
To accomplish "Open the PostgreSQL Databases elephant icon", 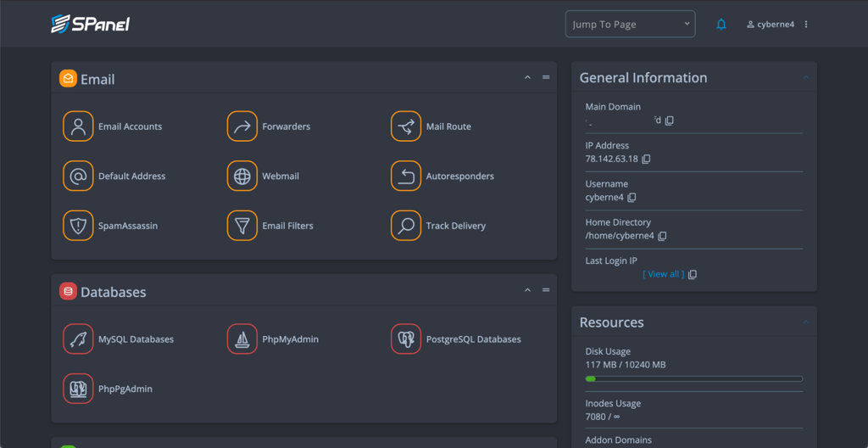I will coord(406,339).
